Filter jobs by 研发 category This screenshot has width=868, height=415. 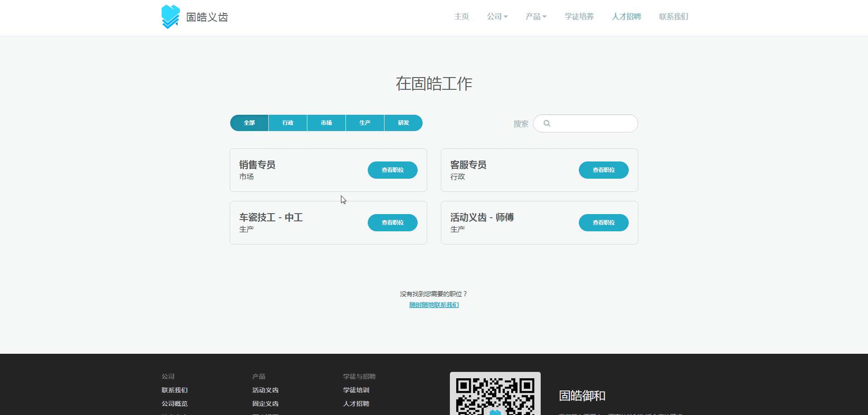pyautogui.click(x=403, y=123)
